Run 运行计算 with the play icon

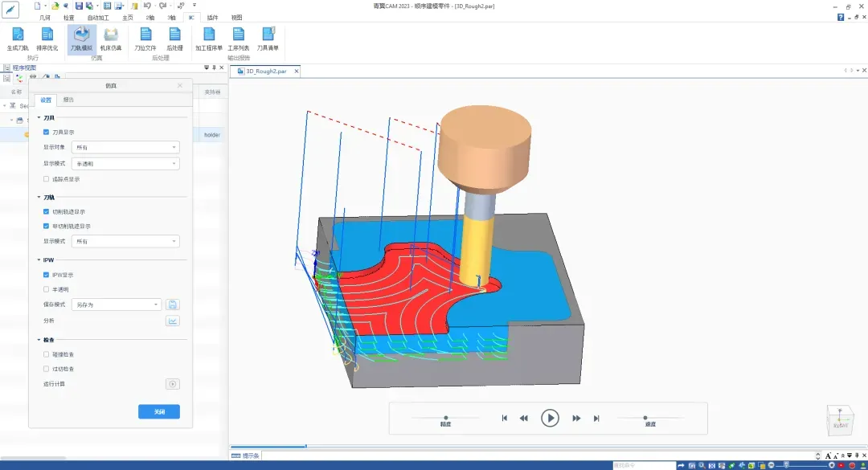tap(173, 384)
